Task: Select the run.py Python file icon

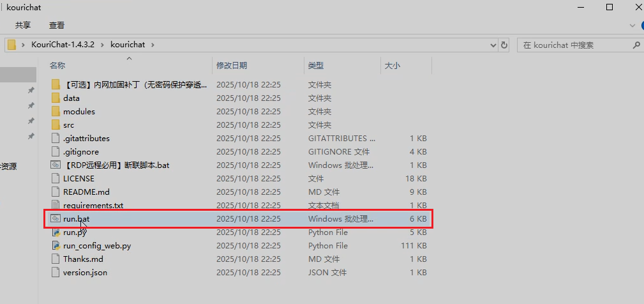Action: (55, 232)
